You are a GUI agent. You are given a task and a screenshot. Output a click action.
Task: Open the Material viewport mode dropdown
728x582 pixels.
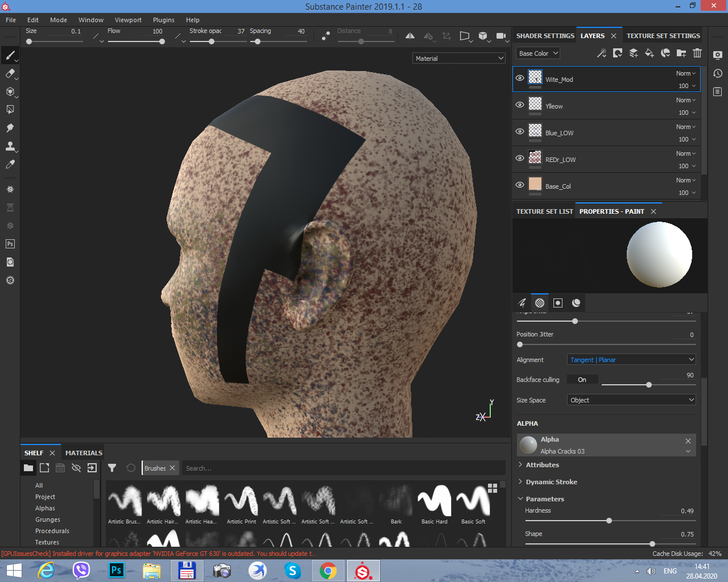pos(459,58)
